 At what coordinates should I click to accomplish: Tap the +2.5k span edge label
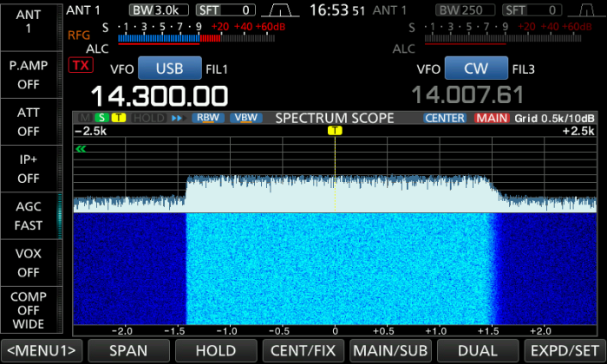(x=578, y=131)
